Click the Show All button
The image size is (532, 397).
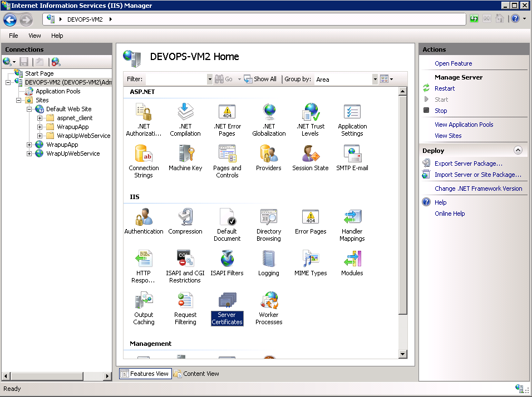[x=260, y=80]
